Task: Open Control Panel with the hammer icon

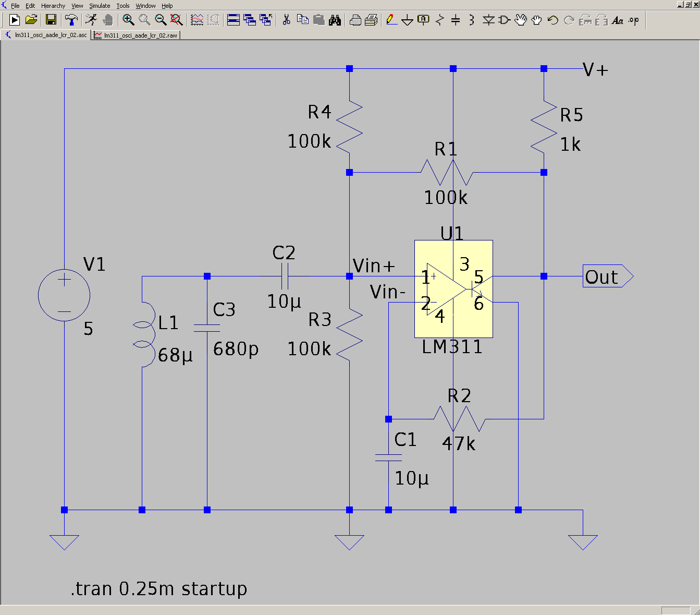Action: (71, 20)
